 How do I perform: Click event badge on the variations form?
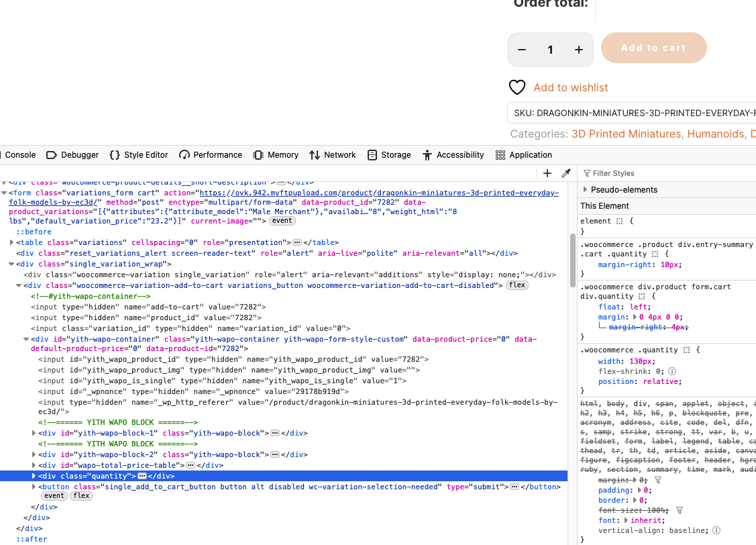click(x=282, y=221)
